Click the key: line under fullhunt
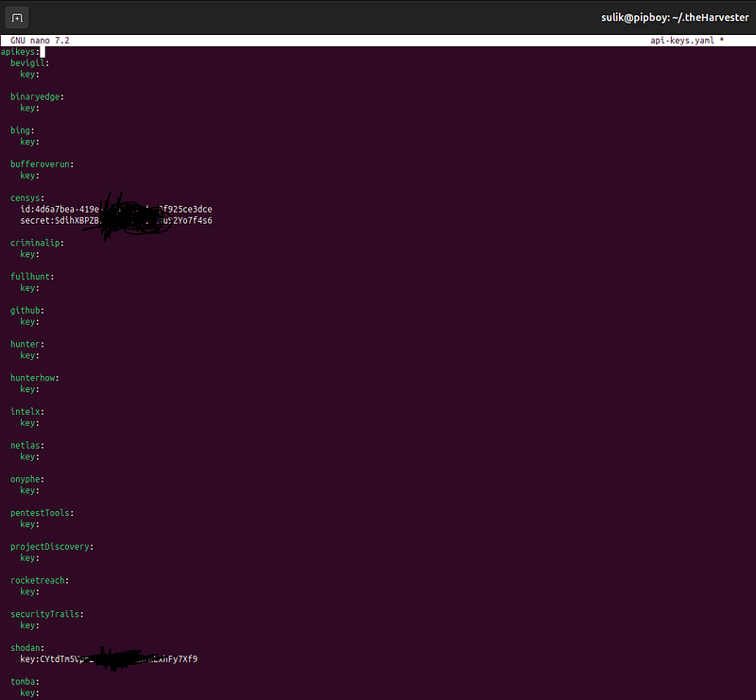Image resolution: width=756 pixels, height=700 pixels. click(30, 288)
